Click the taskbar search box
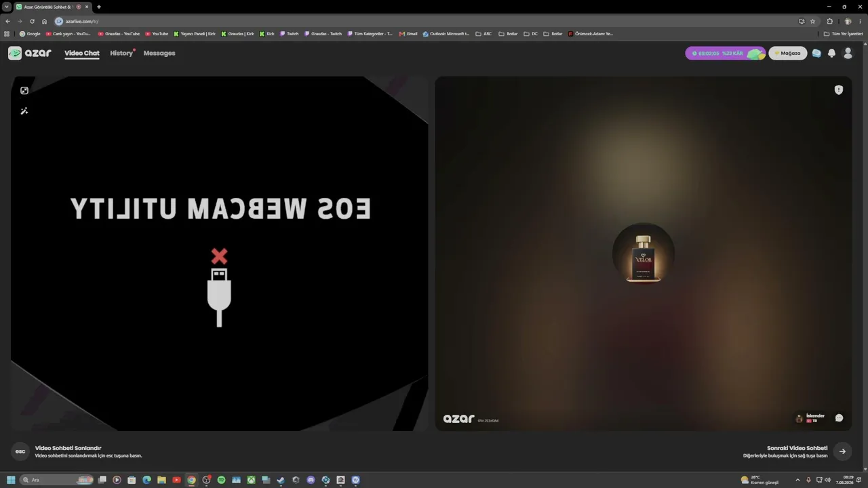Image resolution: width=868 pixels, height=488 pixels. click(57, 480)
